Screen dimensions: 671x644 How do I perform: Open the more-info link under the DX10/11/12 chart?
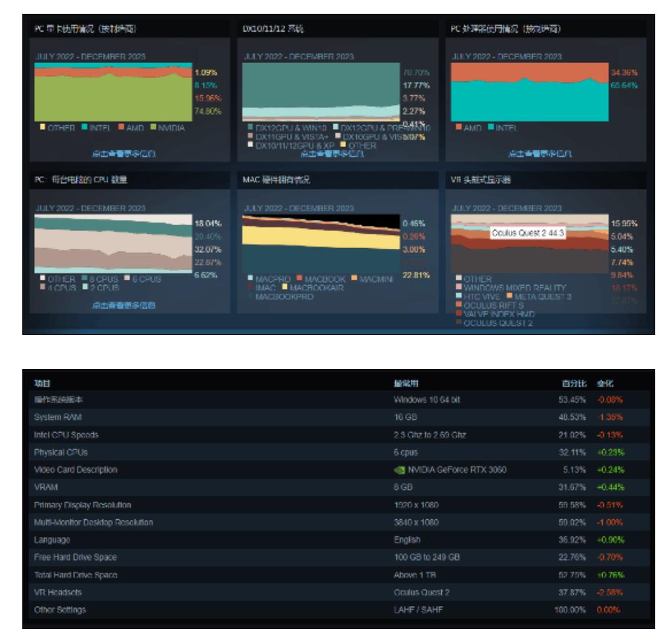(332, 154)
